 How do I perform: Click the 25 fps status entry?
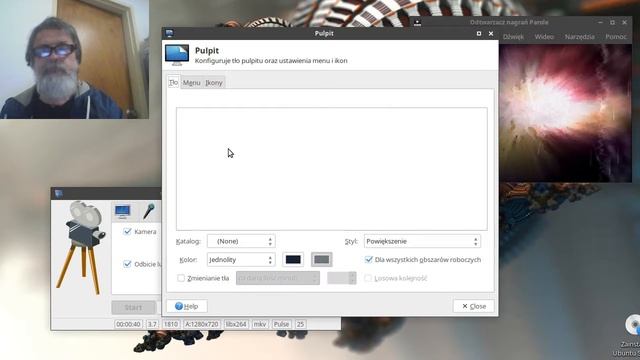pos(300,324)
